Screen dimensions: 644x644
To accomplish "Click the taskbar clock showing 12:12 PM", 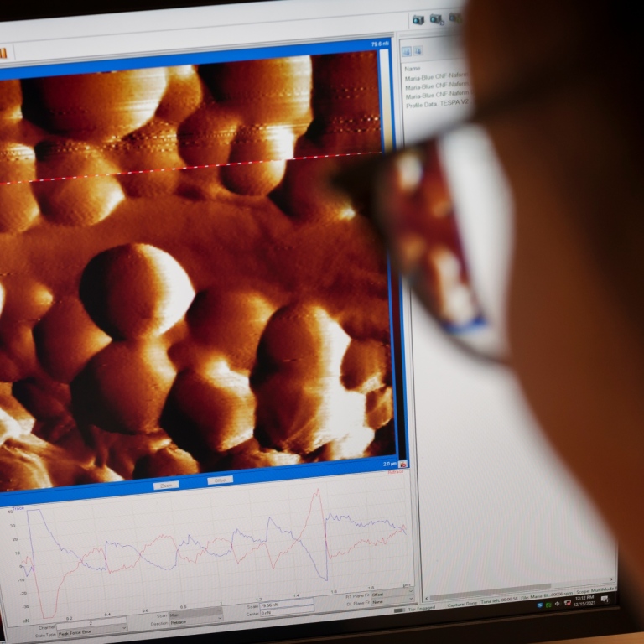I will click(x=584, y=600).
